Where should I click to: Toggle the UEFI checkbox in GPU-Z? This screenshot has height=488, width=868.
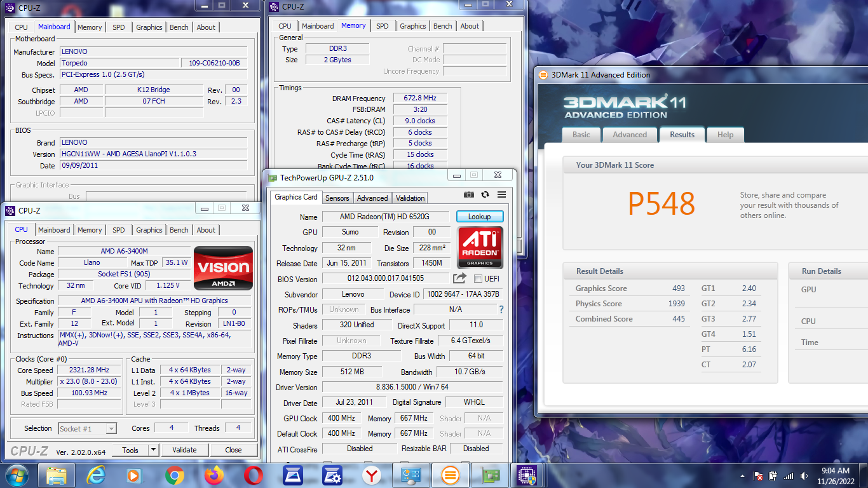click(478, 279)
